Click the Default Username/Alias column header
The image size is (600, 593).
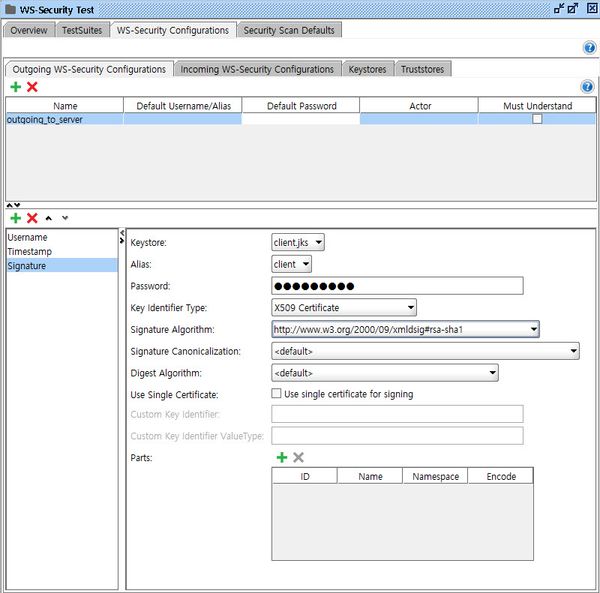pos(183,106)
